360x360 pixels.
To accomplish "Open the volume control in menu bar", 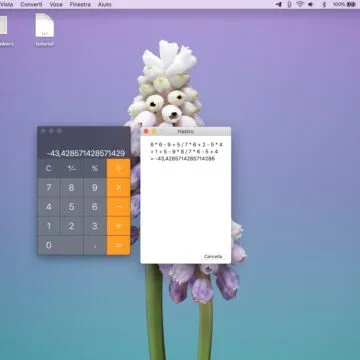I will (x=311, y=4).
